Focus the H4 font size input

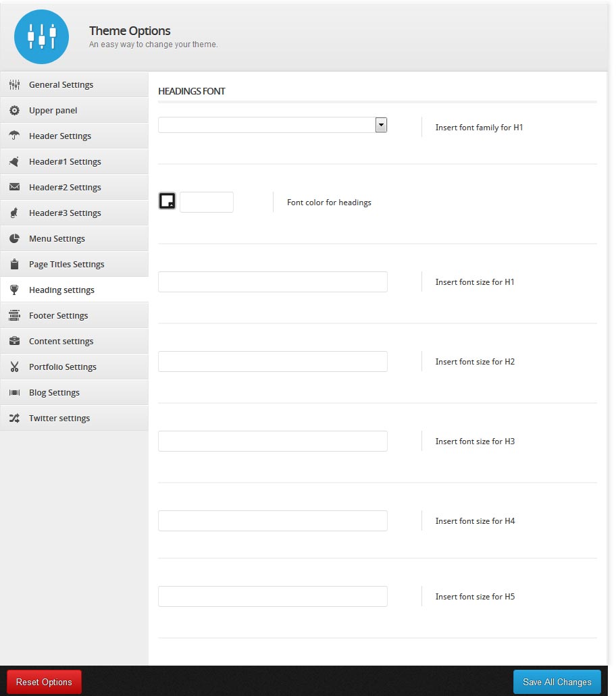pyautogui.click(x=273, y=520)
